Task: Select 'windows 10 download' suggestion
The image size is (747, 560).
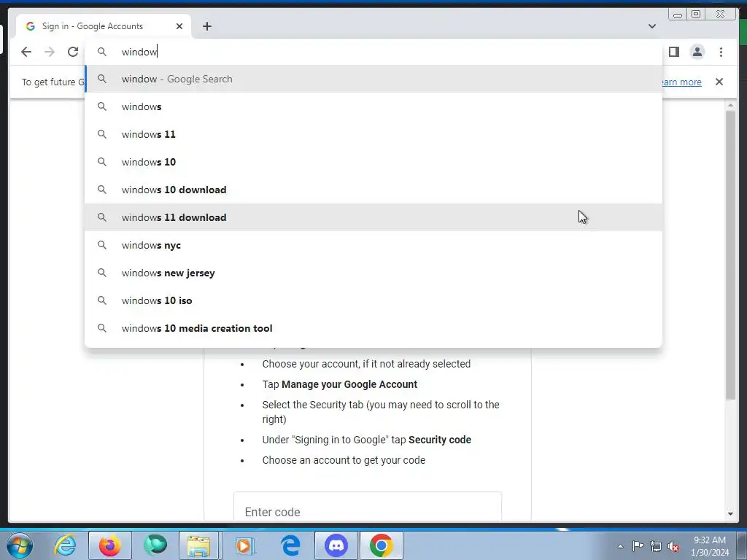Action: point(373,190)
